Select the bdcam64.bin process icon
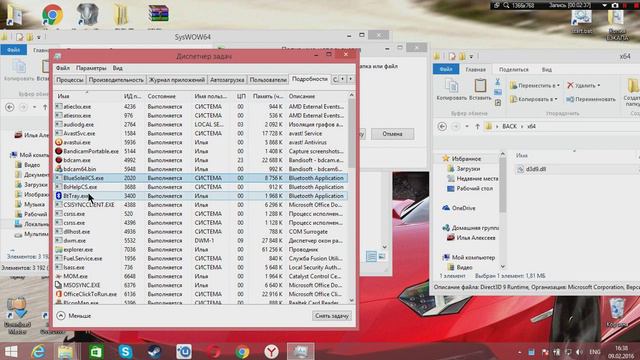The width and height of the screenshot is (640, 360). coord(59,169)
